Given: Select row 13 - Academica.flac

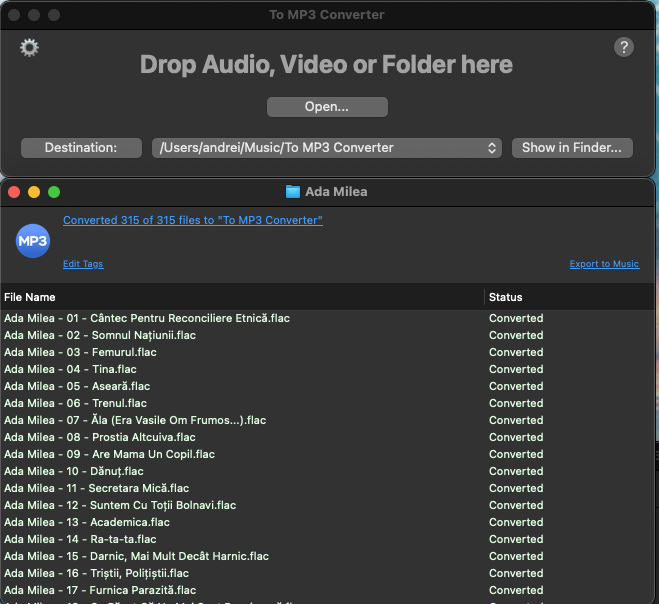Looking at the screenshot, I should tap(327, 522).
